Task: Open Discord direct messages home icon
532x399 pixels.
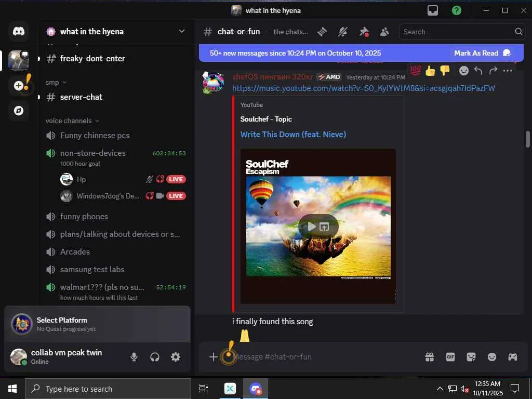Action: click(19, 32)
